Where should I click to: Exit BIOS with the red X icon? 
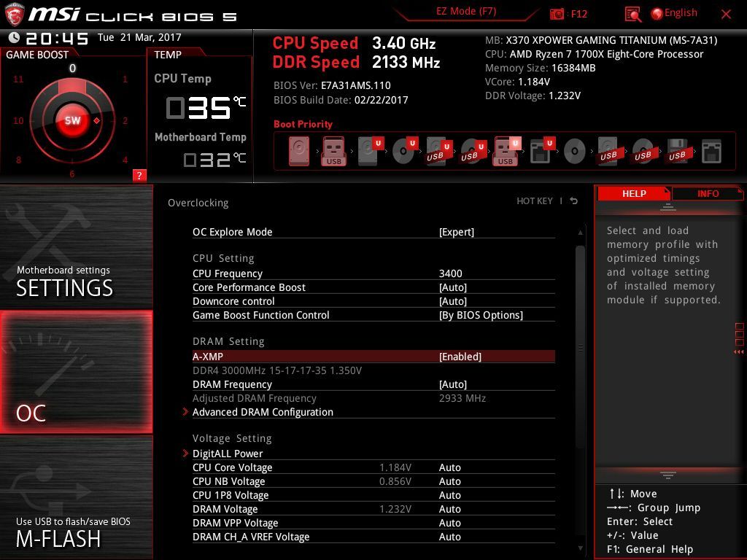[726, 15]
